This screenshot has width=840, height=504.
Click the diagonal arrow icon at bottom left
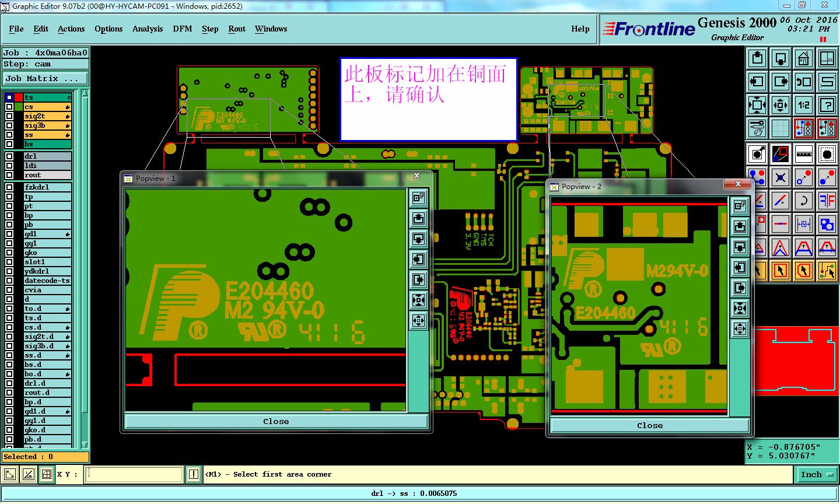tap(10, 475)
